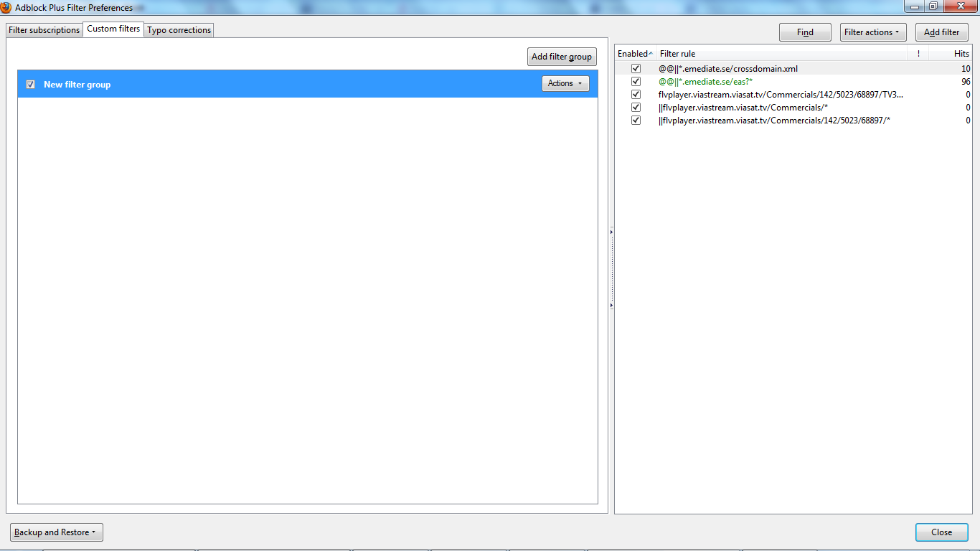Open the Backup and Restore dropdown
980x551 pixels.
pos(57,532)
